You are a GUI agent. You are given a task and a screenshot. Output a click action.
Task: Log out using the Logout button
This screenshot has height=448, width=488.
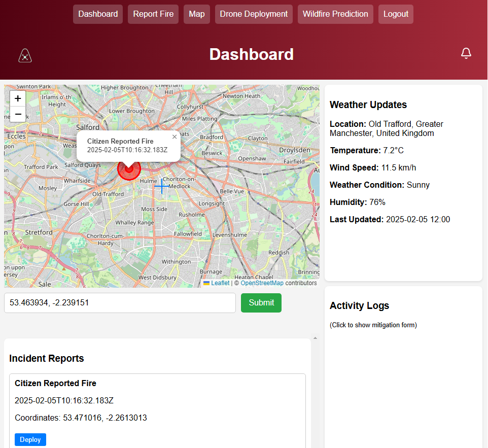(396, 14)
